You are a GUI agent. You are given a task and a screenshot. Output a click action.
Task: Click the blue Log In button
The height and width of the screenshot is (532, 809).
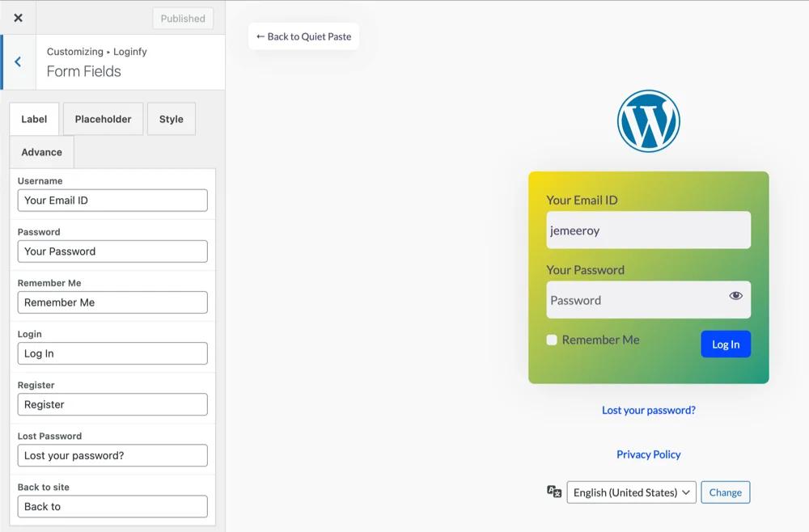[x=726, y=344]
